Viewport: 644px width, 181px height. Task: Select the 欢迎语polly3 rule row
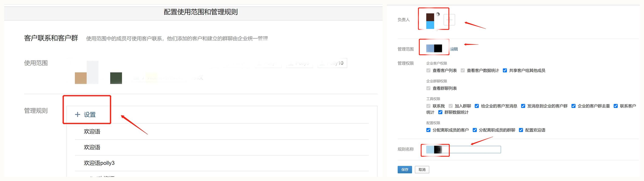point(99,163)
